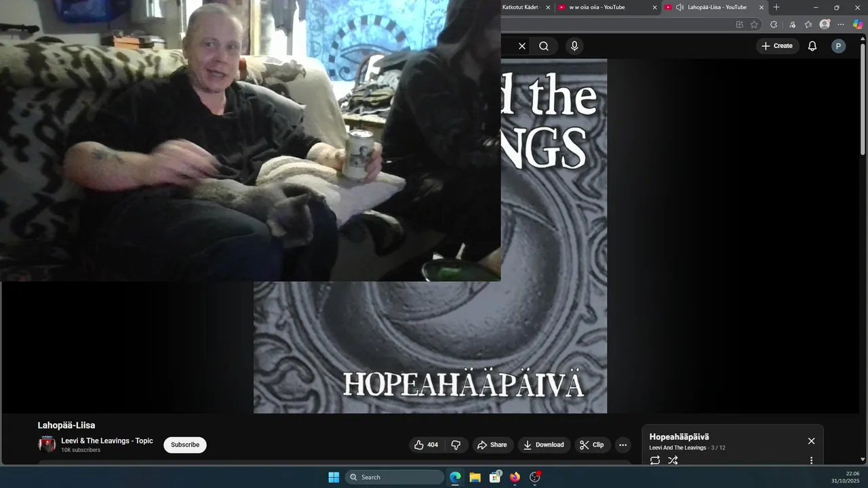
Task: Switch to the Katkotut Kädet tab
Action: pyautogui.click(x=521, y=7)
